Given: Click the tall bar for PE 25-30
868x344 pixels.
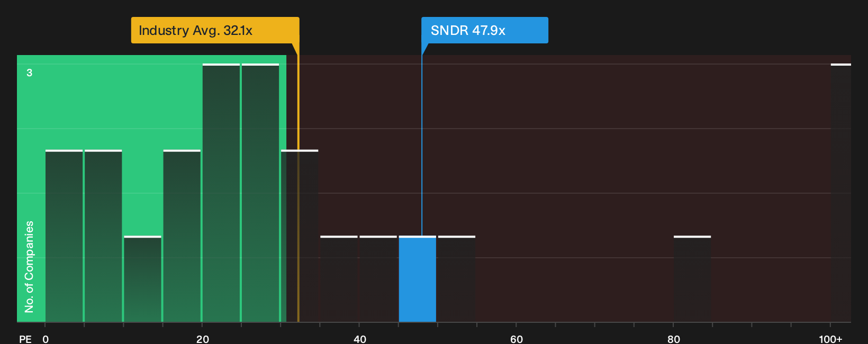Looking at the screenshot, I should point(260,193).
